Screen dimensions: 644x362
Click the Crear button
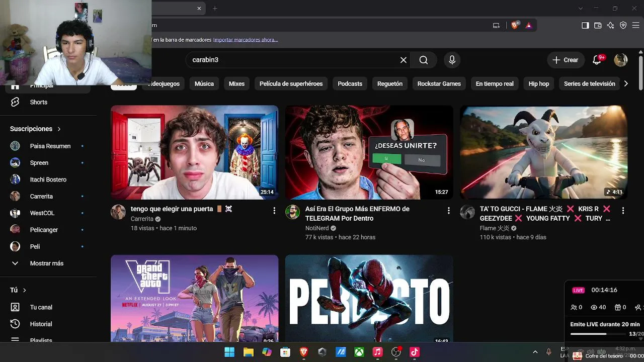click(x=566, y=60)
